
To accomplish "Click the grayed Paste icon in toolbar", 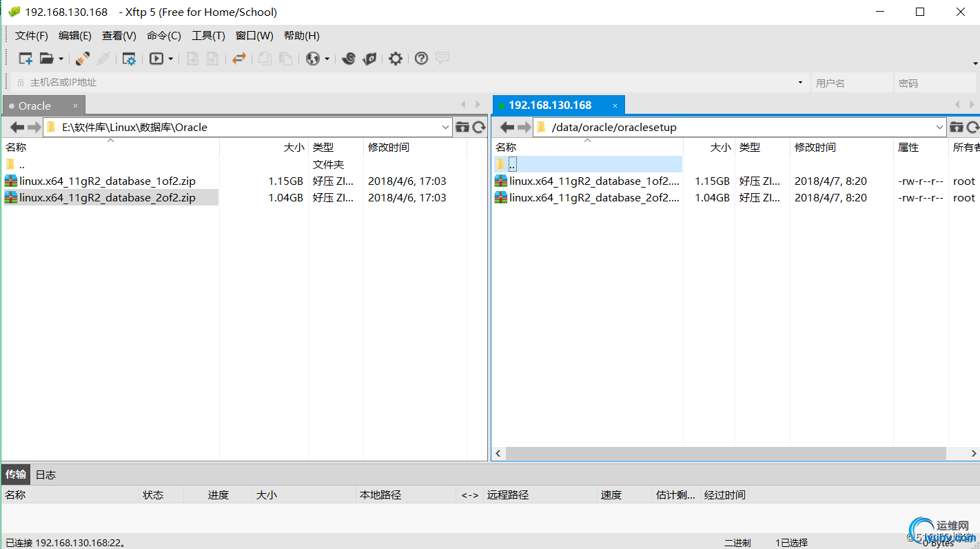I will (x=285, y=59).
